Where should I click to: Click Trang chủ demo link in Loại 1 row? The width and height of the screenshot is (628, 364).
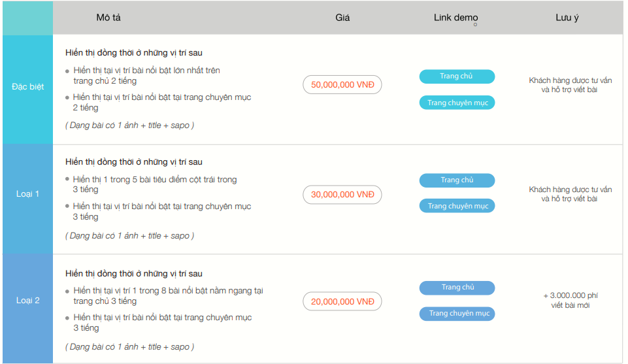tap(457, 180)
